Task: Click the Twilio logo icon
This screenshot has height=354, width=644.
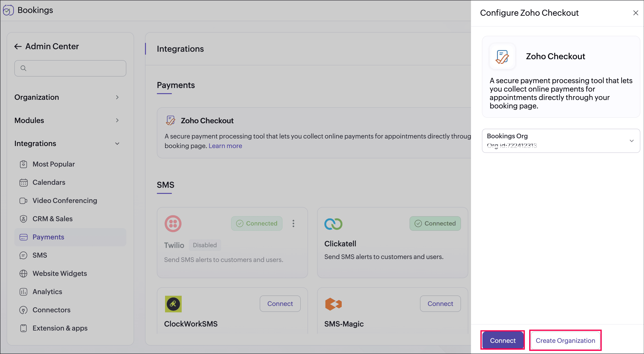Action: click(x=173, y=223)
